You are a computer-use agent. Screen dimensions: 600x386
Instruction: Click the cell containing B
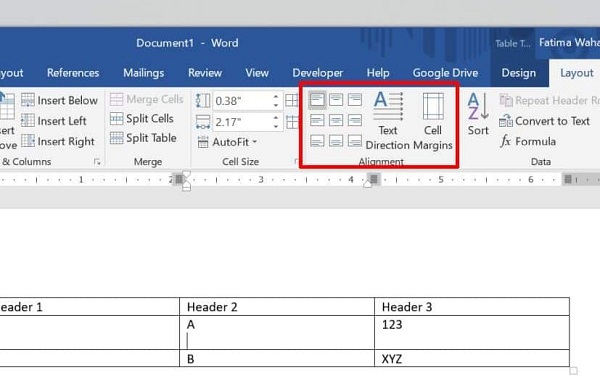[x=277, y=358]
